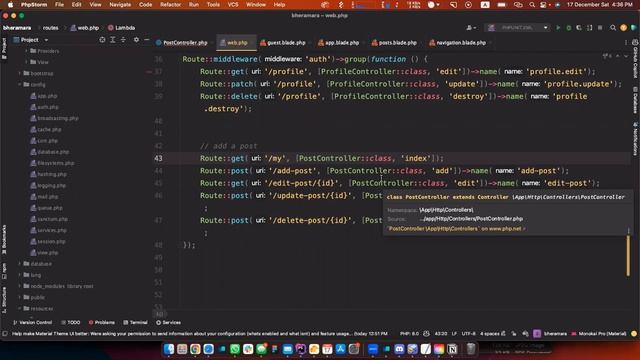
Task: Collapse the config folder
Action: click(20, 84)
